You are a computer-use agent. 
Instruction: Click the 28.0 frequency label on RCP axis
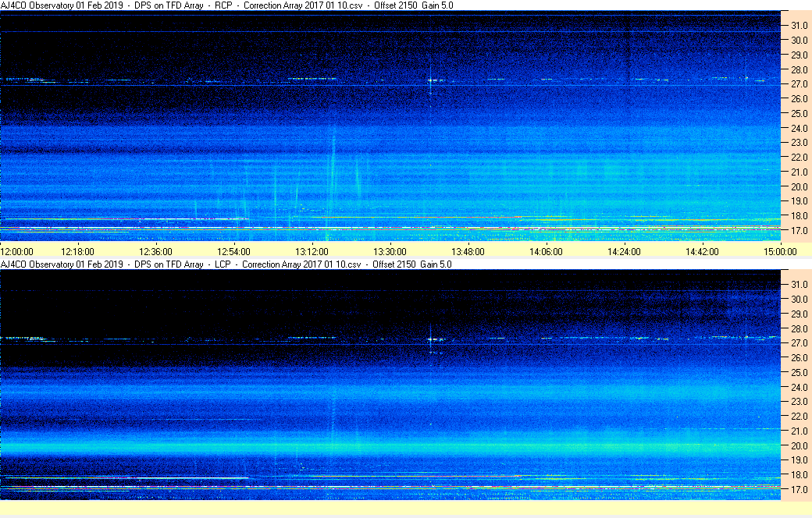799,69
